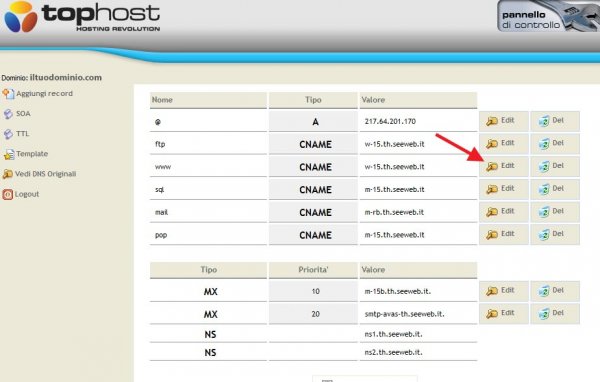Open the SOA settings icon

pos(8,114)
